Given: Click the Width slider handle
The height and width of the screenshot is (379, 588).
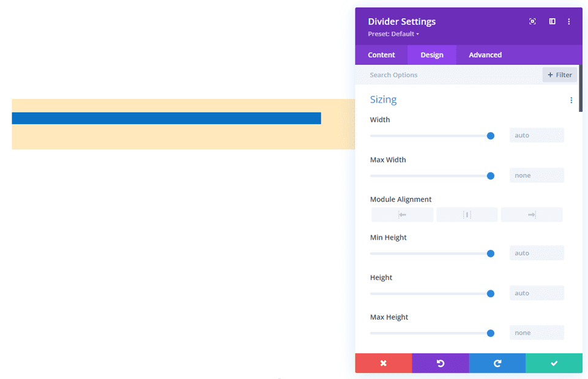Looking at the screenshot, I should [491, 136].
